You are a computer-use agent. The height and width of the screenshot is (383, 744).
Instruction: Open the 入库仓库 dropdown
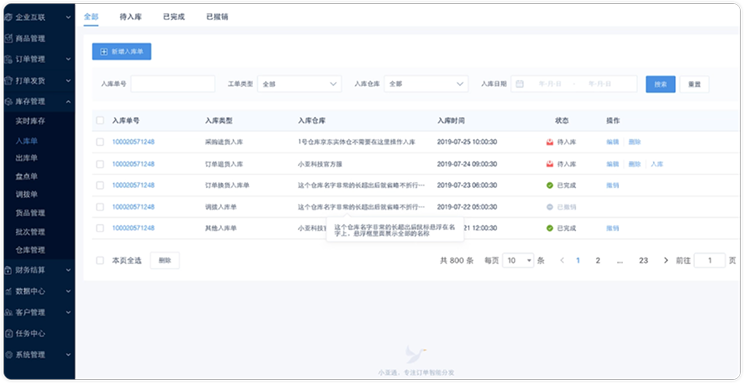[x=426, y=84]
